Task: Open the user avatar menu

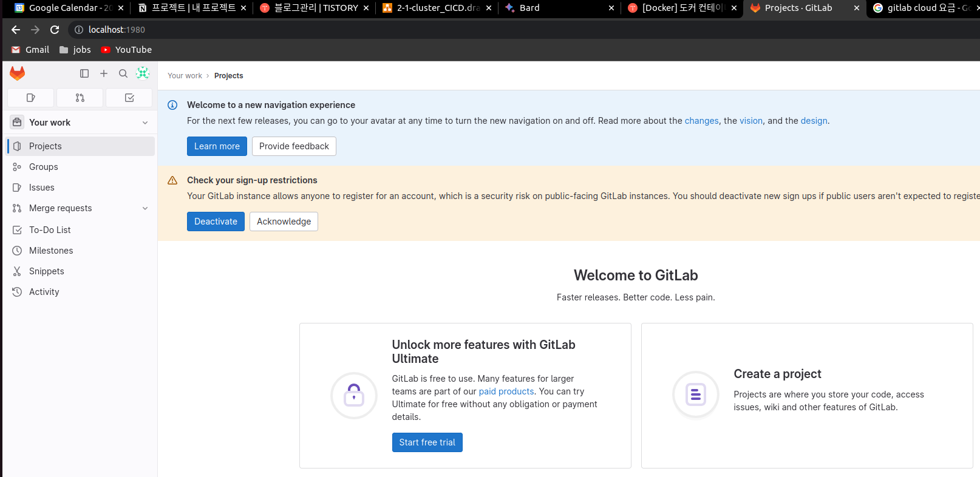Action: (143, 73)
